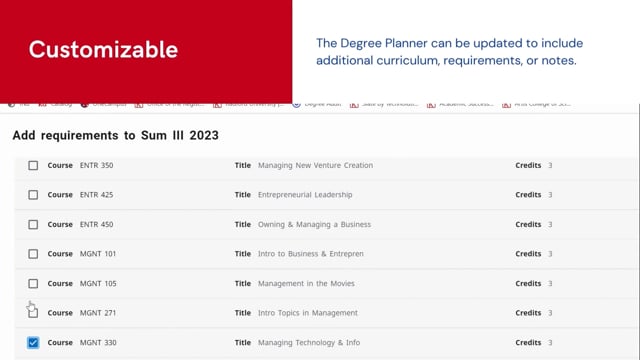Viewport: 640px width, 360px height.
Task: Click the Academic Success bookmark icon
Action: [431, 105]
